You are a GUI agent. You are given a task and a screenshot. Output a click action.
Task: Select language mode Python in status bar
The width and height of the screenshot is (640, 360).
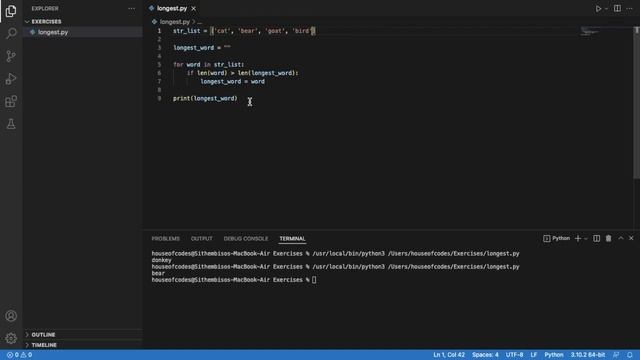pyautogui.click(x=553, y=355)
